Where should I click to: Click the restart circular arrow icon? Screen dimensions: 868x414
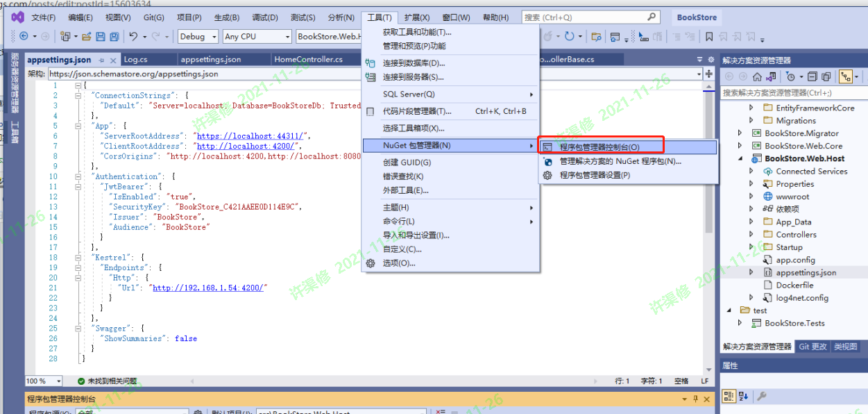click(x=569, y=36)
